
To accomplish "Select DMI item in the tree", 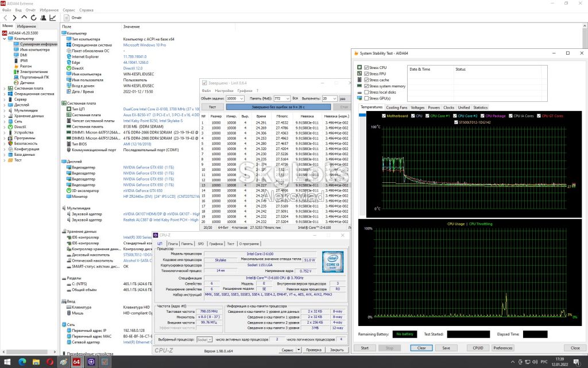I will click(24, 55).
